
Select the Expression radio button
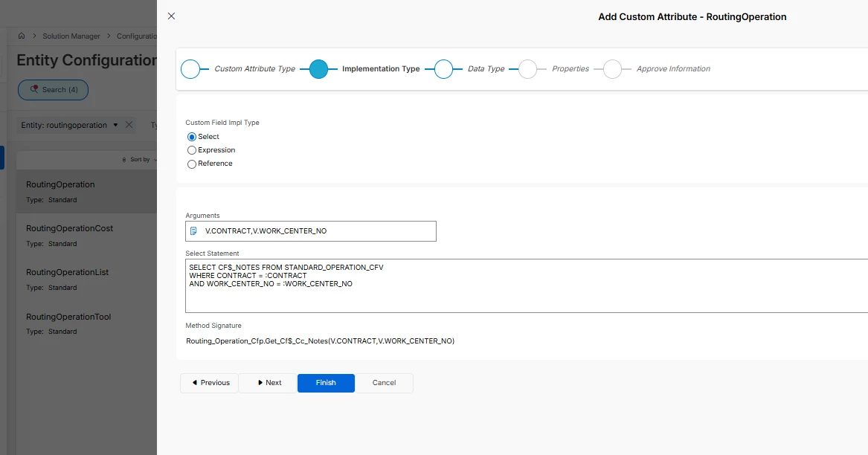click(x=192, y=150)
